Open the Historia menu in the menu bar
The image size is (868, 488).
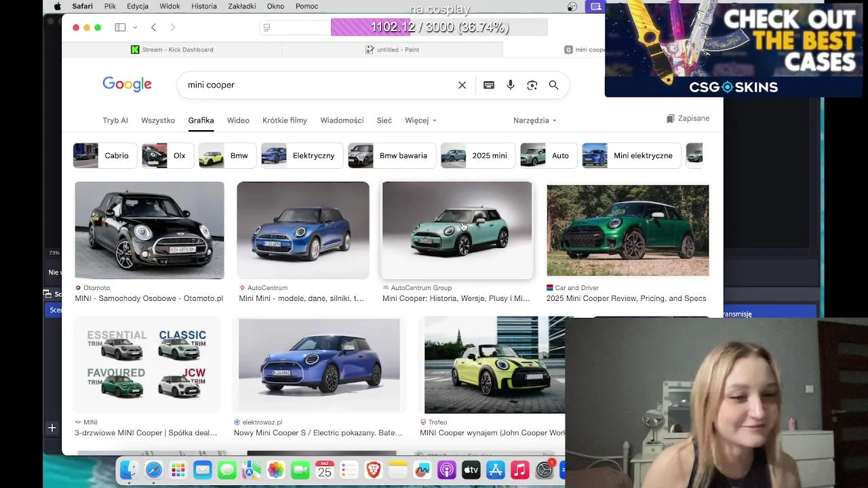coord(204,6)
